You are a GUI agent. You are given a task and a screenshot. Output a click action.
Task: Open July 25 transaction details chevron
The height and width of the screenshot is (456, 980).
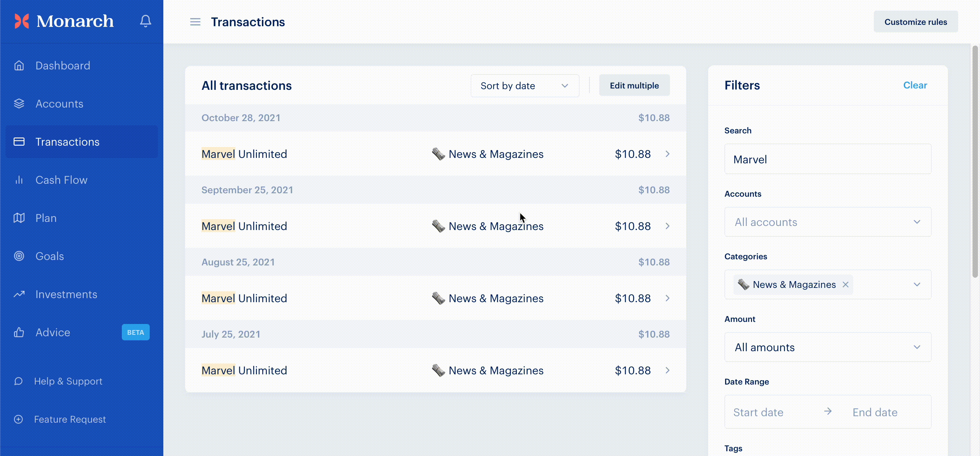pyautogui.click(x=667, y=370)
